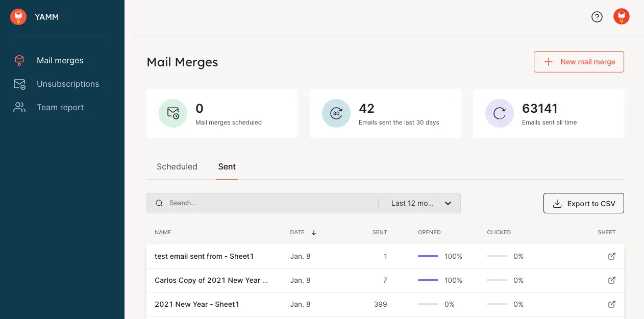Click the opened progress bar for test email row

point(428,256)
